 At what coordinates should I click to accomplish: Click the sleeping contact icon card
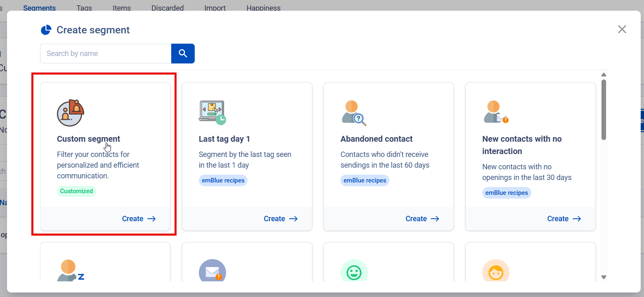coord(70,271)
